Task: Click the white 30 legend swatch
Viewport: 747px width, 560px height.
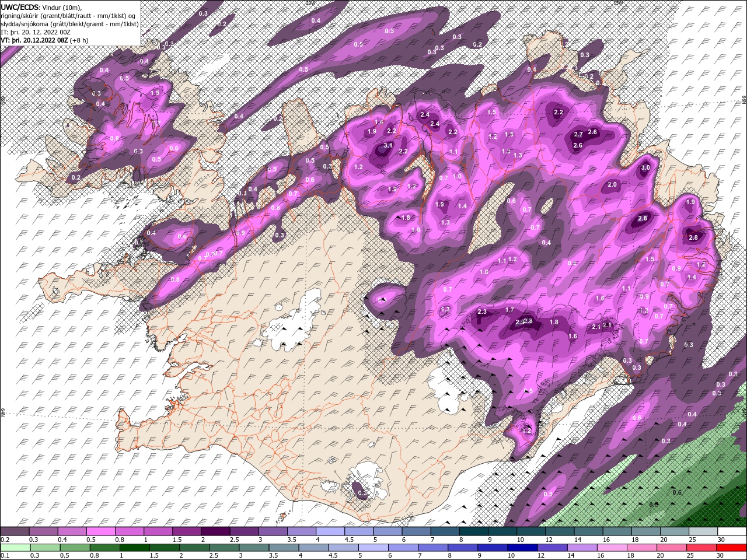Action: point(732,531)
